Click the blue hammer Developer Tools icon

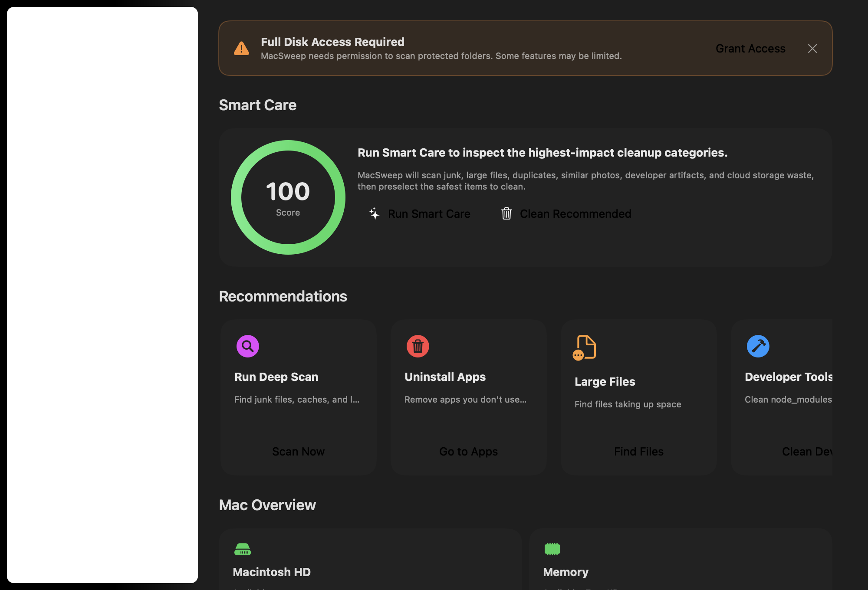758,346
